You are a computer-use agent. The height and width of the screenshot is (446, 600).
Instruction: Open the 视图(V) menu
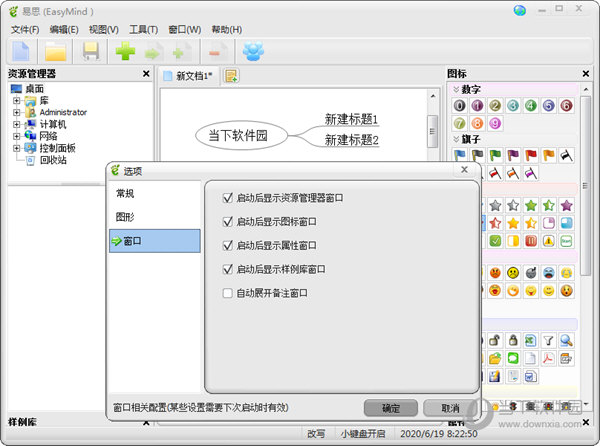click(104, 29)
